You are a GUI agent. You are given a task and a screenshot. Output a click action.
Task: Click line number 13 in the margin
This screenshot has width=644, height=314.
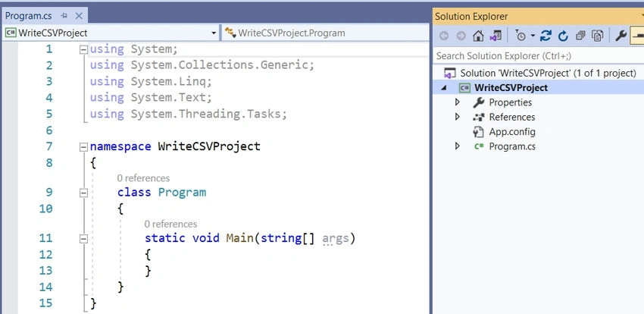(x=46, y=271)
